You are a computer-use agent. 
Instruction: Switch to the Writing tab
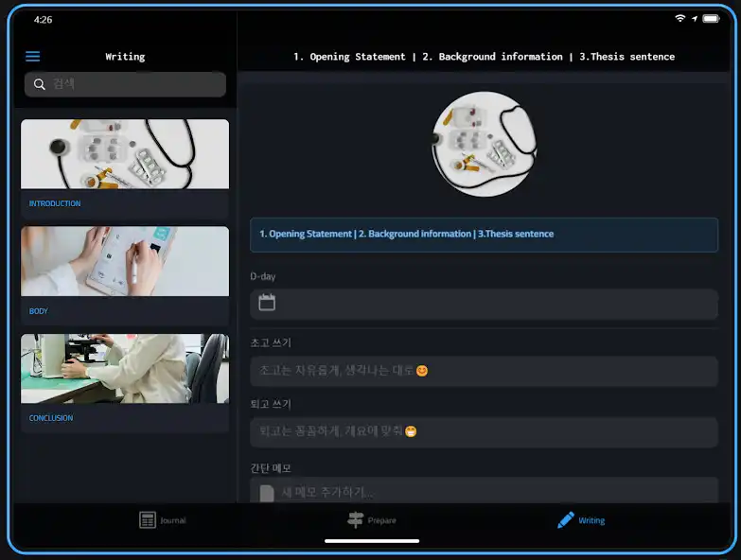click(581, 520)
